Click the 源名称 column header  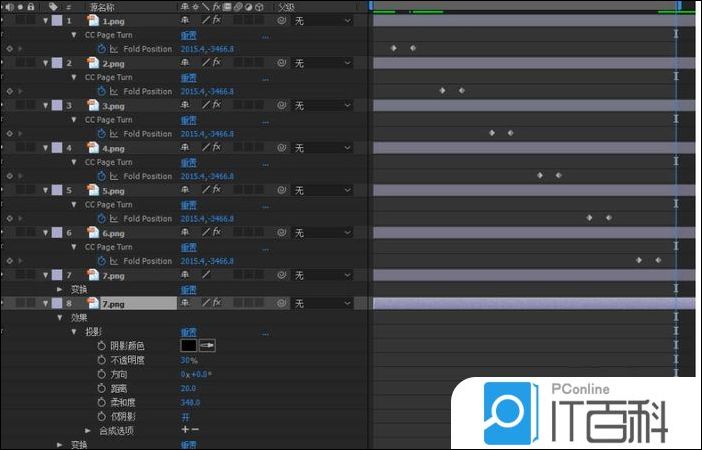coord(102,7)
